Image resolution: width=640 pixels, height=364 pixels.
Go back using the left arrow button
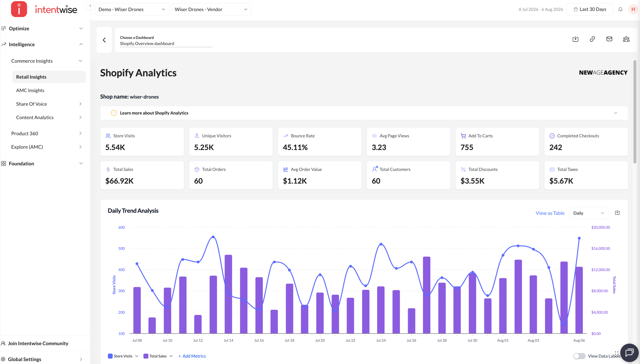pos(104,40)
